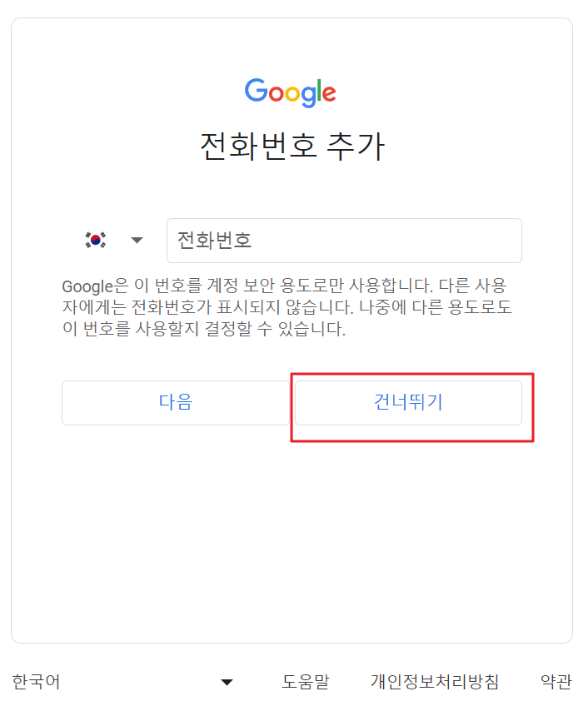Click the language selector chevron at bottom
588x726 pixels.
click(x=225, y=681)
